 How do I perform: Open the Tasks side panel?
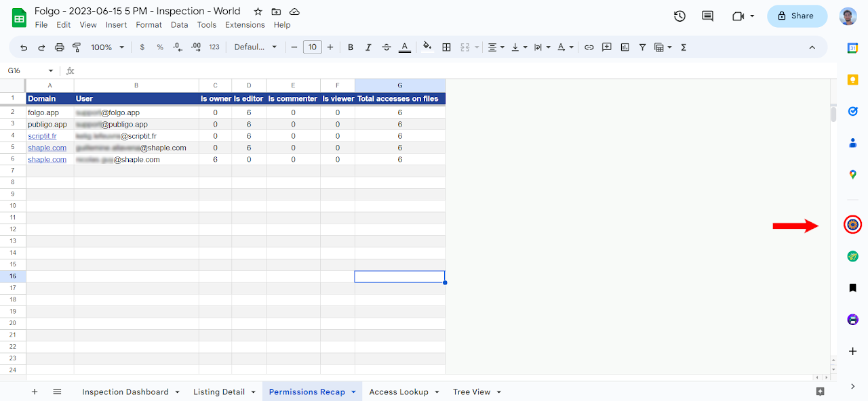click(x=853, y=111)
